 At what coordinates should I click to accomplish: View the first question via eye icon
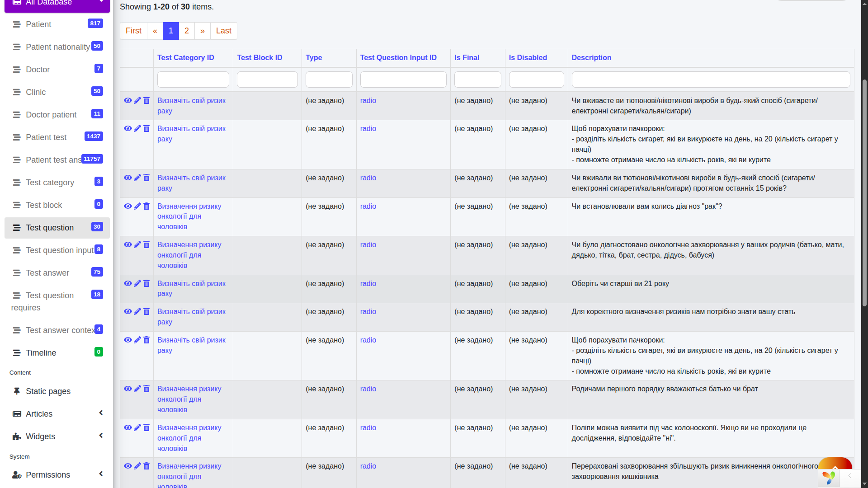(x=128, y=100)
